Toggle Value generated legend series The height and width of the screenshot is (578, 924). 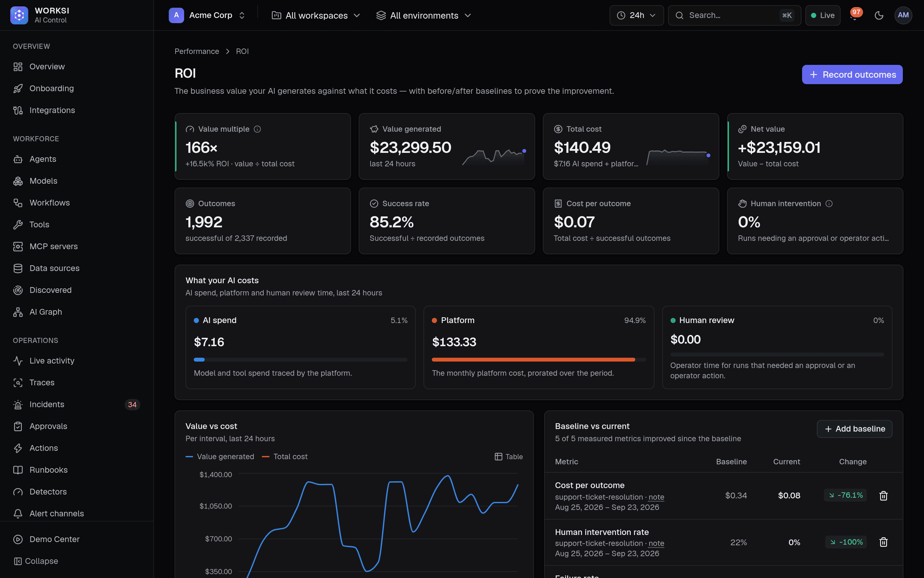point(220,457)
